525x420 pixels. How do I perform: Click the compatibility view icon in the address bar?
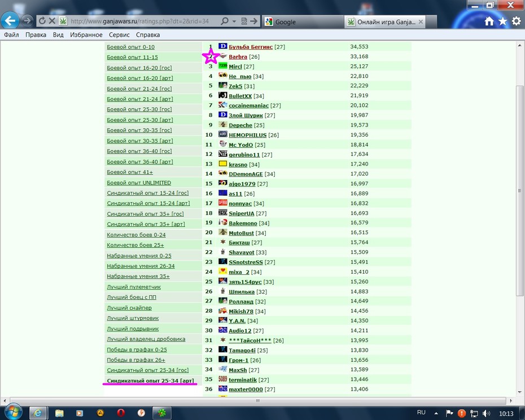click(244, 21)
